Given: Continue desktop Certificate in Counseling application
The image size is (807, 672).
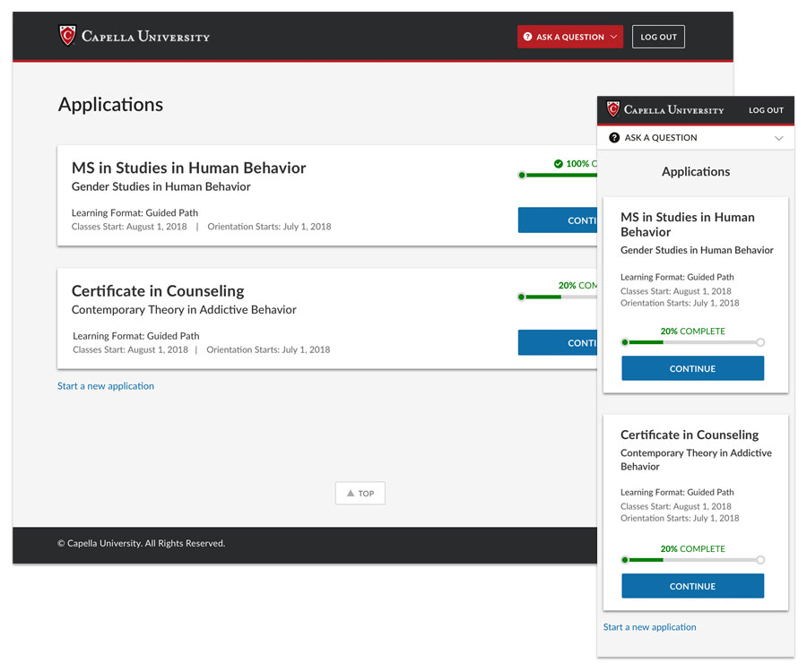Looking at the screenshot, I should click(558, 342).
